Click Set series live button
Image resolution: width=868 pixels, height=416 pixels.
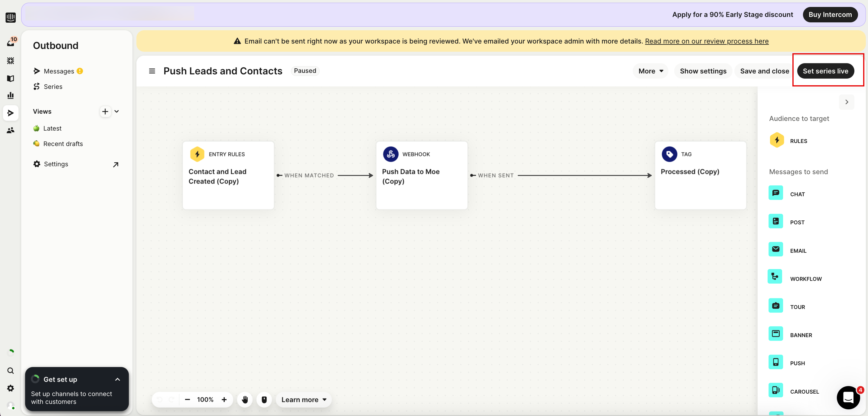pyautogui.click(x=825, y=71)
